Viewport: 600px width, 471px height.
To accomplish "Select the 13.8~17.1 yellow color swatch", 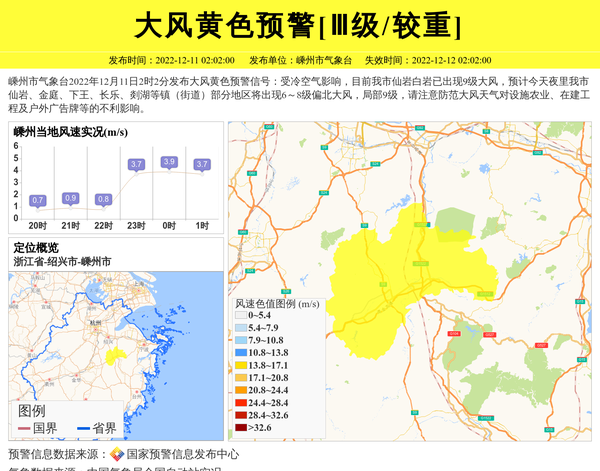I will click(241, 365).
